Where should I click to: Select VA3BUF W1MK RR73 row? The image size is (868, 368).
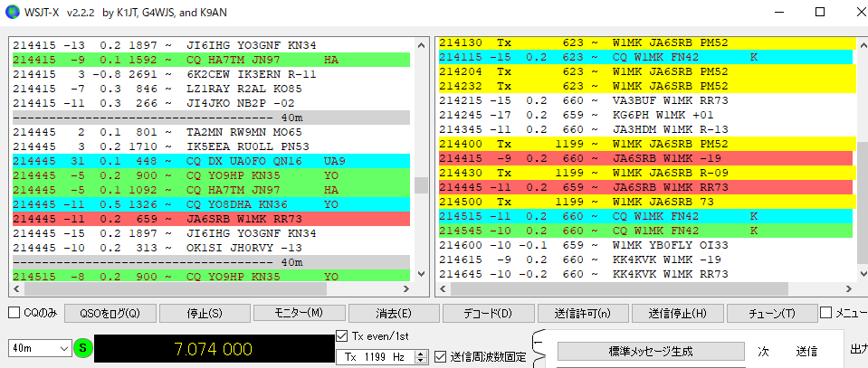[x=645, y=100]
